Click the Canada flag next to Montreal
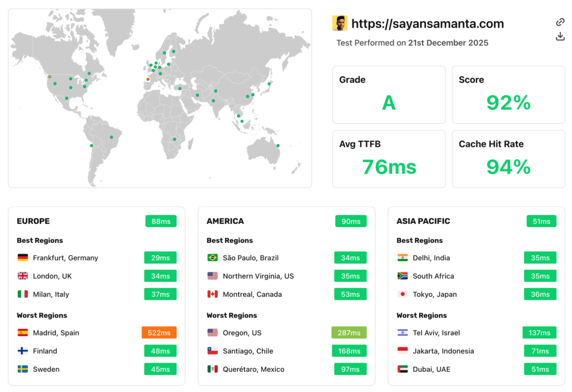Screen dimensions: 572x392 212,294
